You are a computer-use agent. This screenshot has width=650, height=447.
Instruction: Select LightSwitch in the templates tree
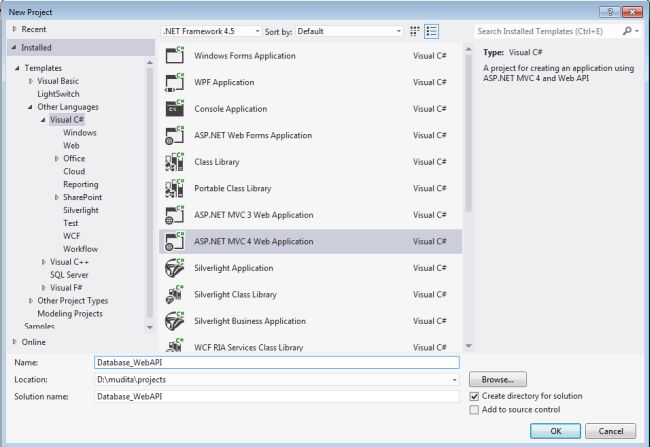58,94
